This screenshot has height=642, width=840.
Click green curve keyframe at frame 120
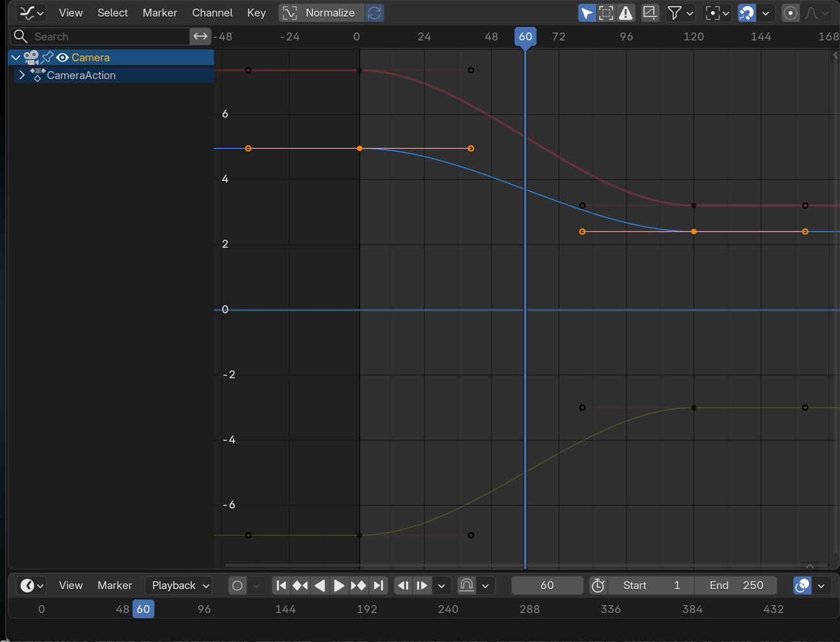click(694, 408)
